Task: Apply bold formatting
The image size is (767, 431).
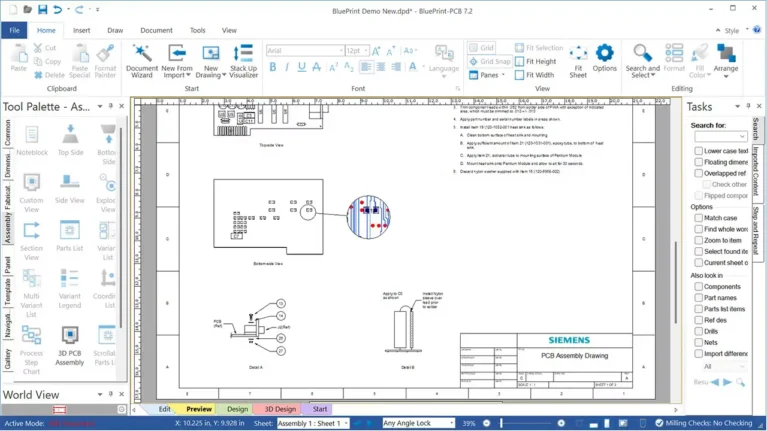Action: point(272,67)
